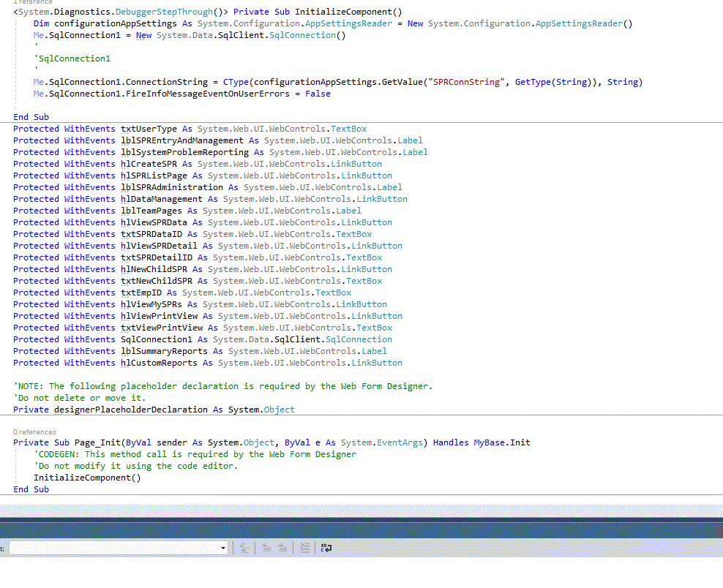The height and width of the screenshot is (588, 723).
Task: Click the hlDataManagement declaration
Action: [162, 199]
